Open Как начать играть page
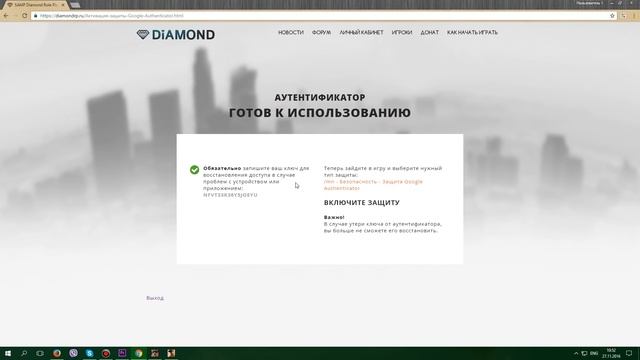This screenshot has height=360, width=640. tap(472, 32)
